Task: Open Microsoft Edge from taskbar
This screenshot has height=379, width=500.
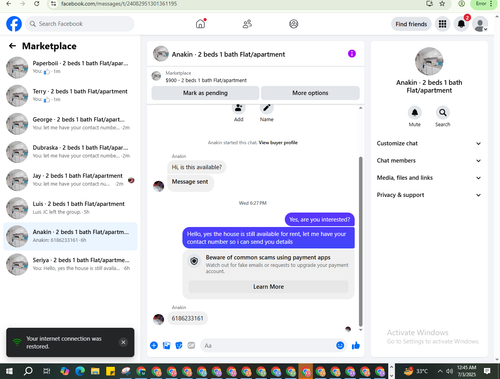Action: click(x=80, y=371)
